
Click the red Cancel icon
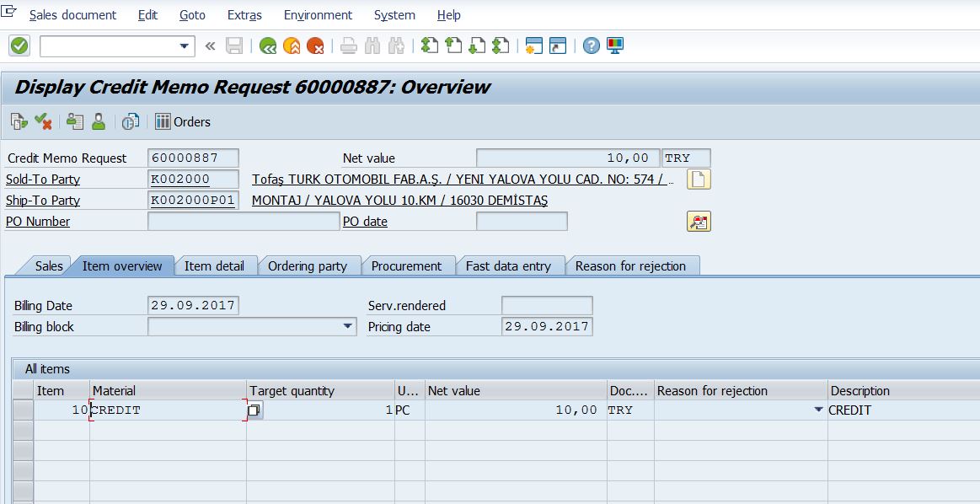coord(317,46)
